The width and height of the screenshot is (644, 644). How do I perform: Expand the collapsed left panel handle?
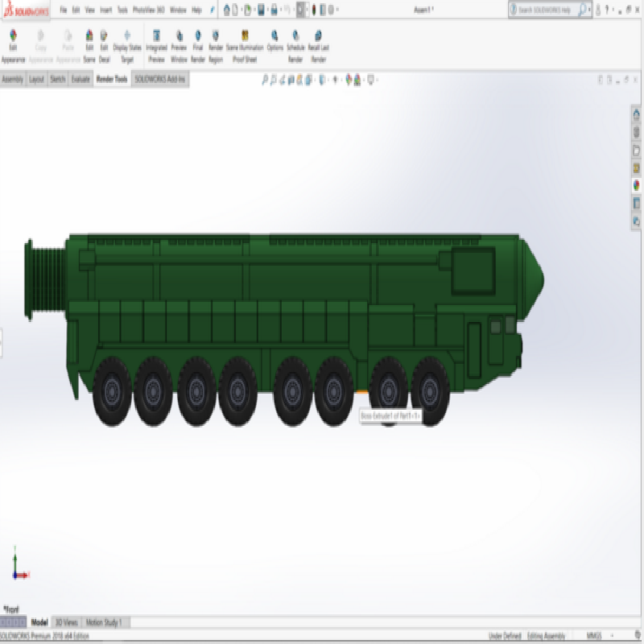point(2,343)
